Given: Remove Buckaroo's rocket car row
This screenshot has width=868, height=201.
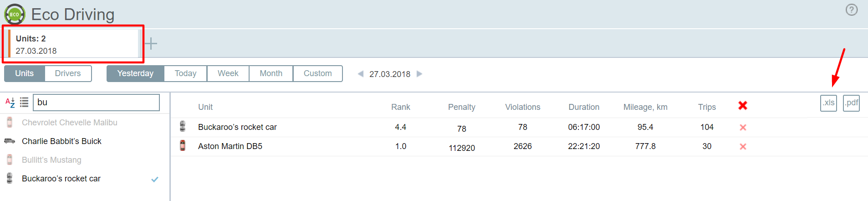Looking at the screenshot, I should click(743, 128).
